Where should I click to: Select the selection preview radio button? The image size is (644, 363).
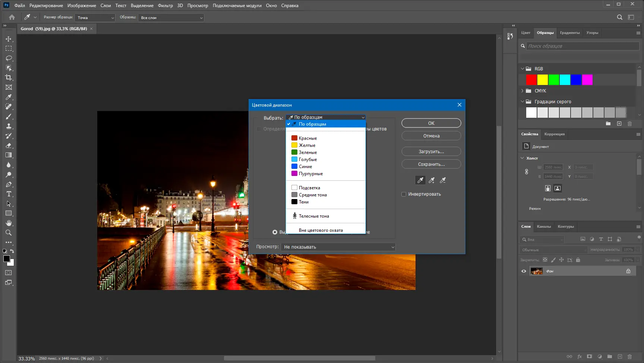(x=275, y=232)
